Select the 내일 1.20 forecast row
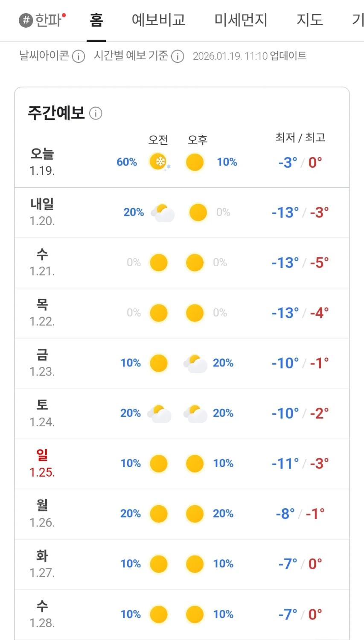Image resolution: width=364 pixels, height=640 pixels. point(182,212)
